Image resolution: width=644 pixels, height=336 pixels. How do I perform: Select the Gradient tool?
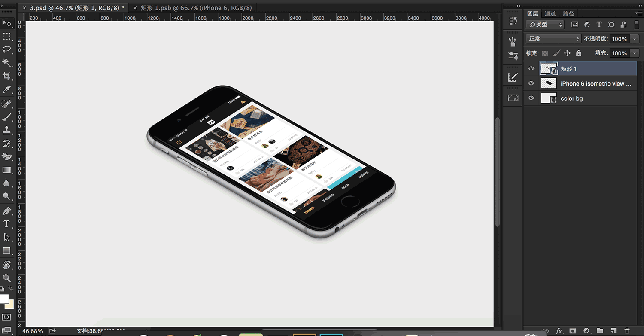pos(7,170)
